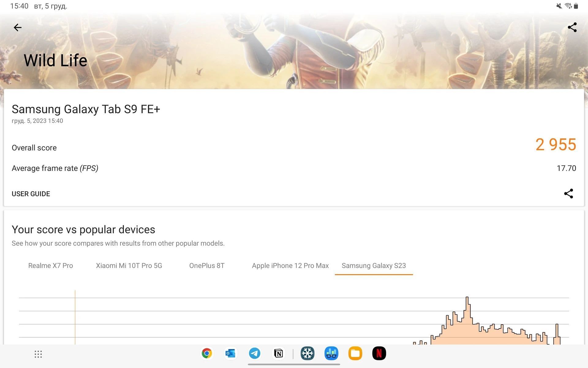Select the Xiaomi Mi 10T Pro 5G tab

pyautogui.click(x=129, y=266)
